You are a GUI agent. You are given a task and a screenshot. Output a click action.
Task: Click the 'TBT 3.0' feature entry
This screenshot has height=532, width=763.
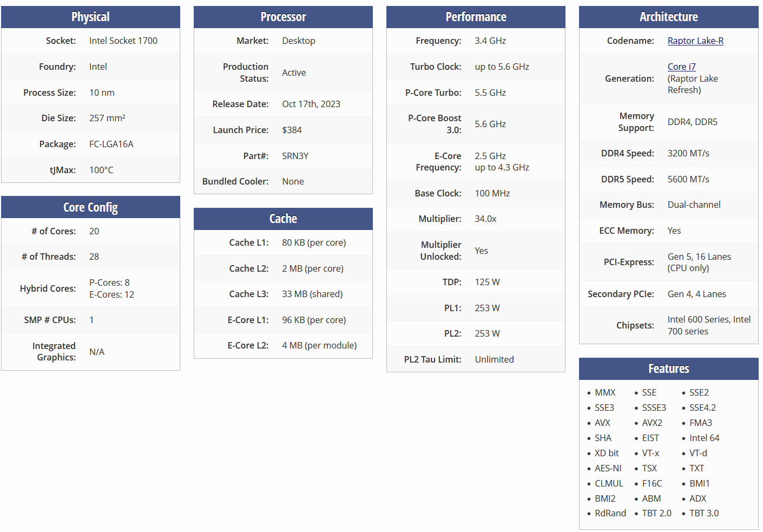(x=704, y=513)
